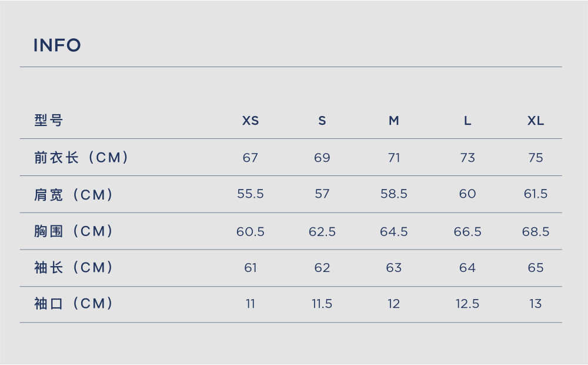This screenshot has width=588, height=365.
Task: Click the 胸围 (CM) row label
Action: (73, 231)
